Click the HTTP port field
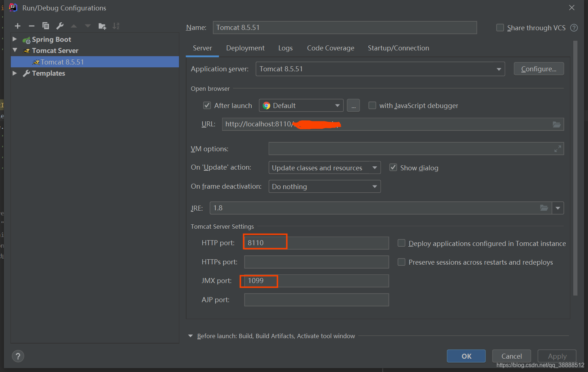Screen dimensions: 588x372 [x=317, y=243]
